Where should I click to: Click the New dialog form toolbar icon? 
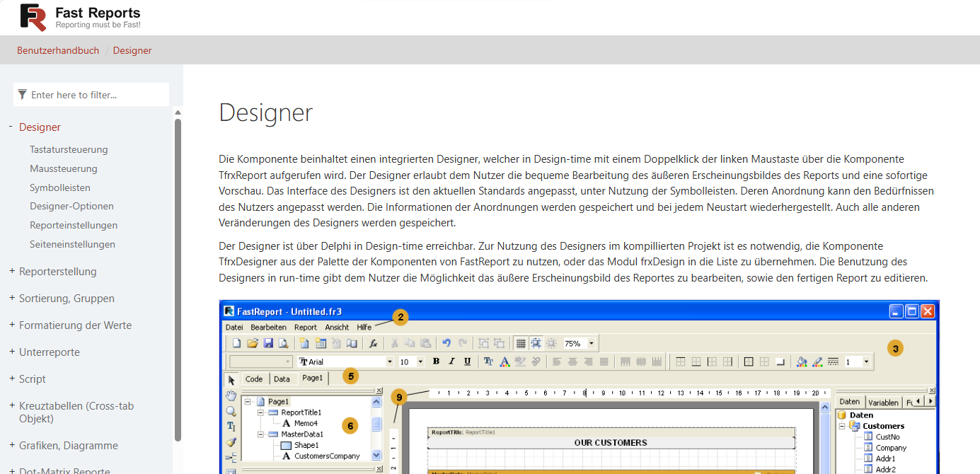click(320, 343)
